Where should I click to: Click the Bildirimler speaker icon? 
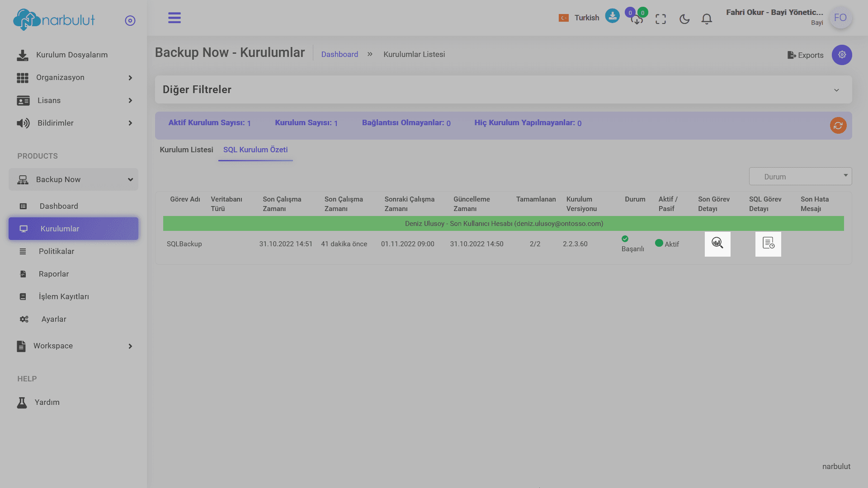(x=23, y=123)
